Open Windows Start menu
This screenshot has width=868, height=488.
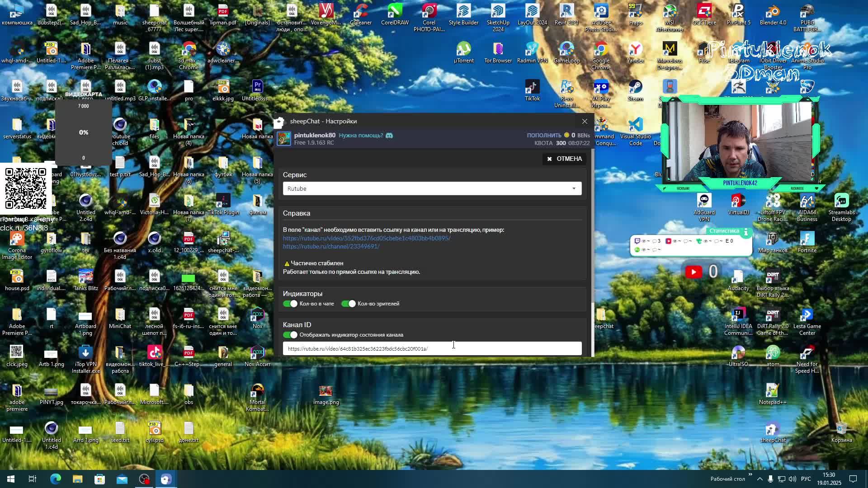[x=11, y=479]
